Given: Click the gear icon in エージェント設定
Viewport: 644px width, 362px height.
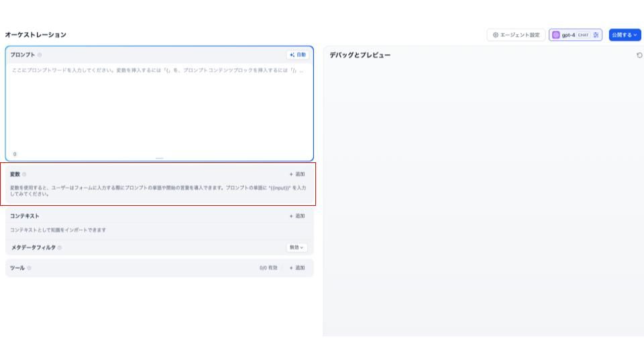Looking at the screenshot, I should click(x=496, y=35).
